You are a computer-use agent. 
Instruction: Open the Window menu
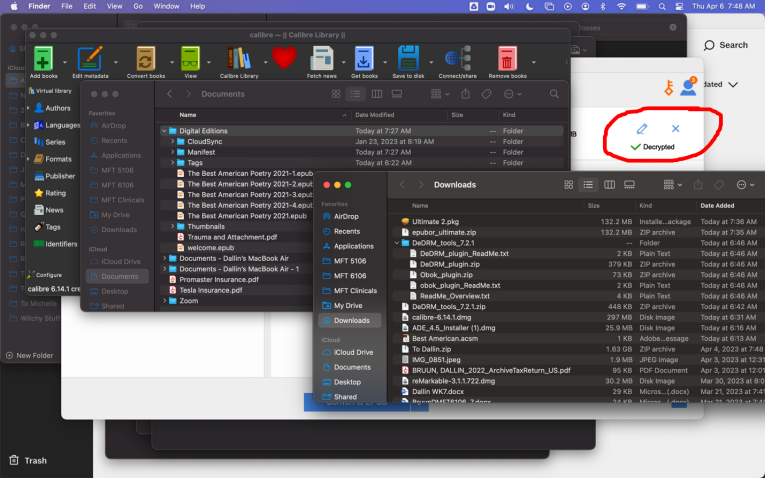coord(166,6)
